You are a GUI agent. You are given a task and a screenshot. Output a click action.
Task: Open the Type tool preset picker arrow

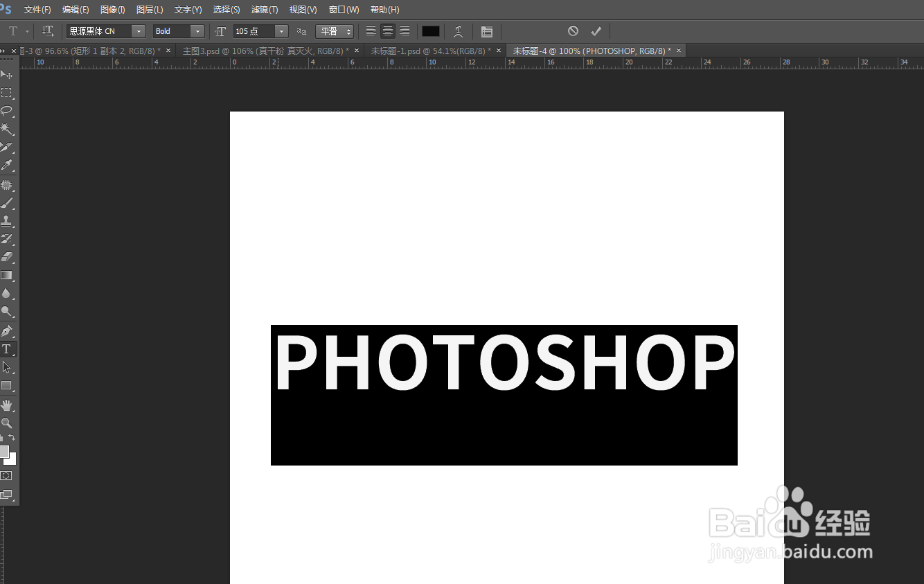[x=27, y=31]
